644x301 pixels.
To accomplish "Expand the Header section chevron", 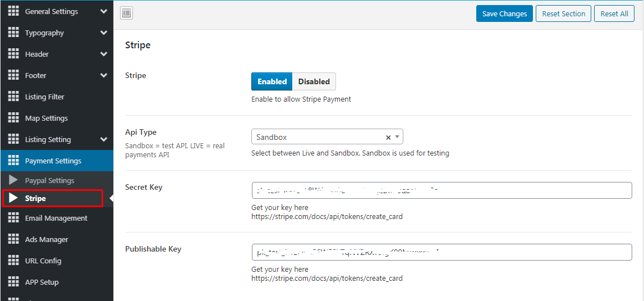I will (104, 54).
